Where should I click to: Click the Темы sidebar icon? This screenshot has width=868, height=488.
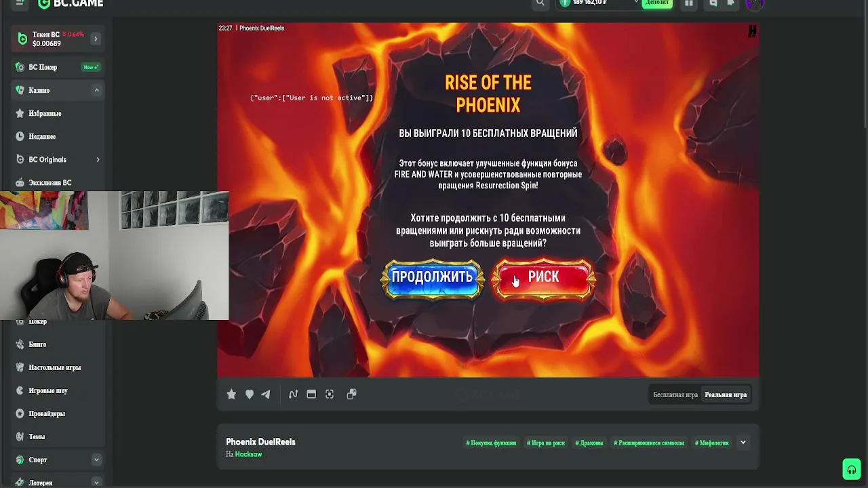coord(20,436)
